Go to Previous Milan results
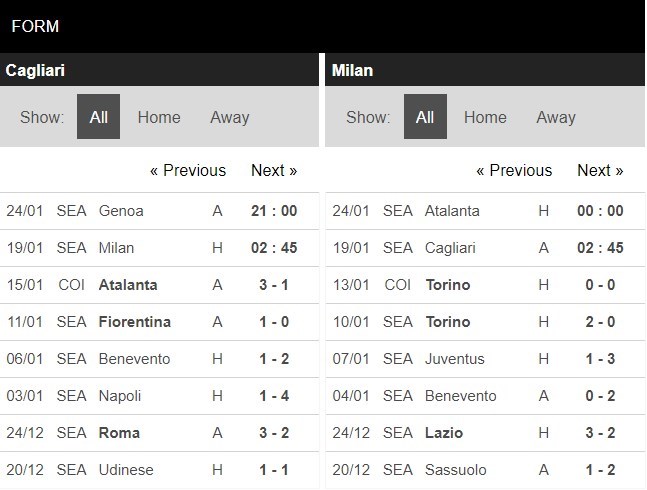This screenshot has width=647, height=490. click(514, 170)
